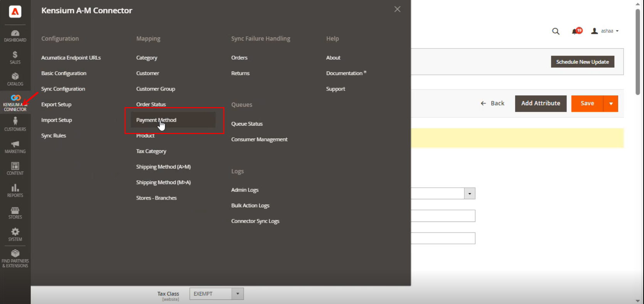644x304 pixels.
Task: Open the Kensium A-M Connector sidebar menu
Action: click(15, 102)
